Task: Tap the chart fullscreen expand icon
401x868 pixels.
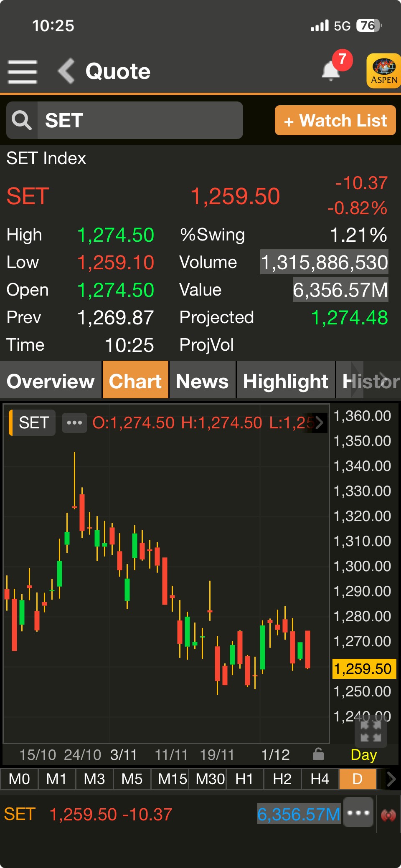Action: pos(371,732)
